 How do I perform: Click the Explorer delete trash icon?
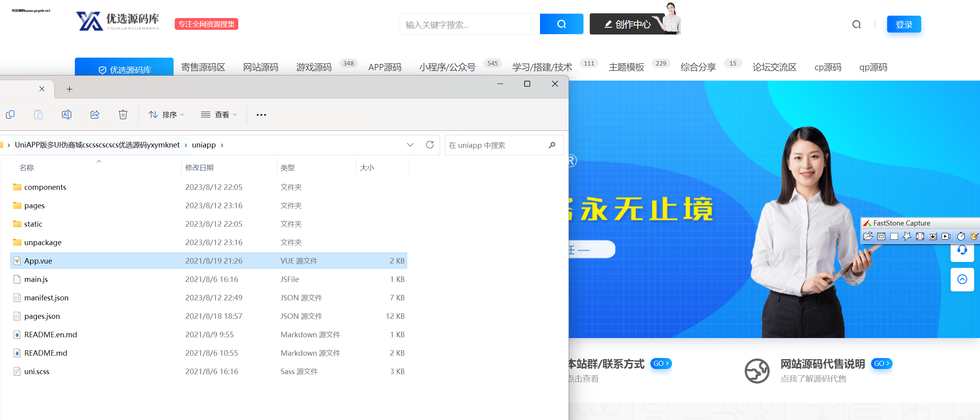(123, 115)
